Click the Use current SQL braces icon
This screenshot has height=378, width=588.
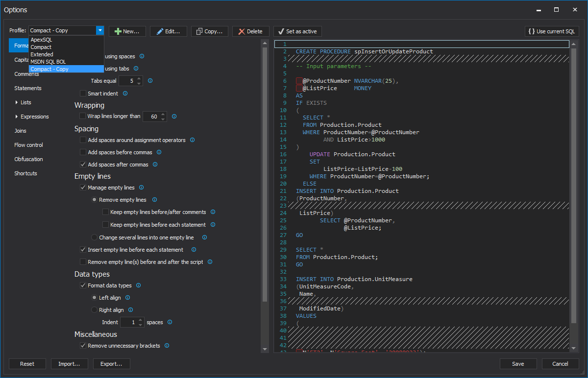(x=532, y=31)
